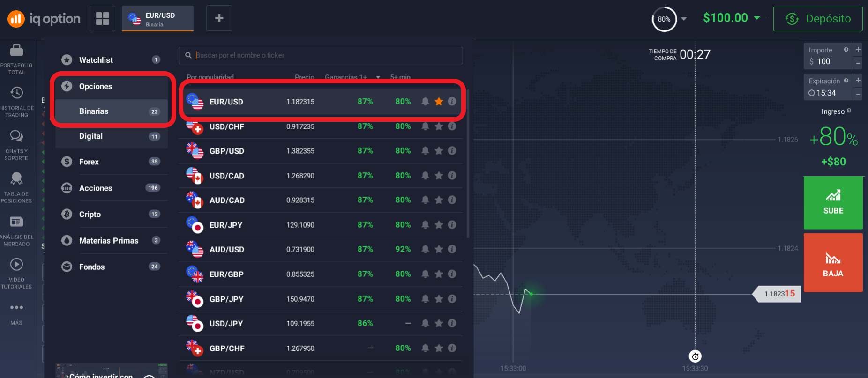Select the Watchlist menu item
Image resolution: width=868 pixels, height=378 pixels.
pyautogui.click(x=112, y=60)
